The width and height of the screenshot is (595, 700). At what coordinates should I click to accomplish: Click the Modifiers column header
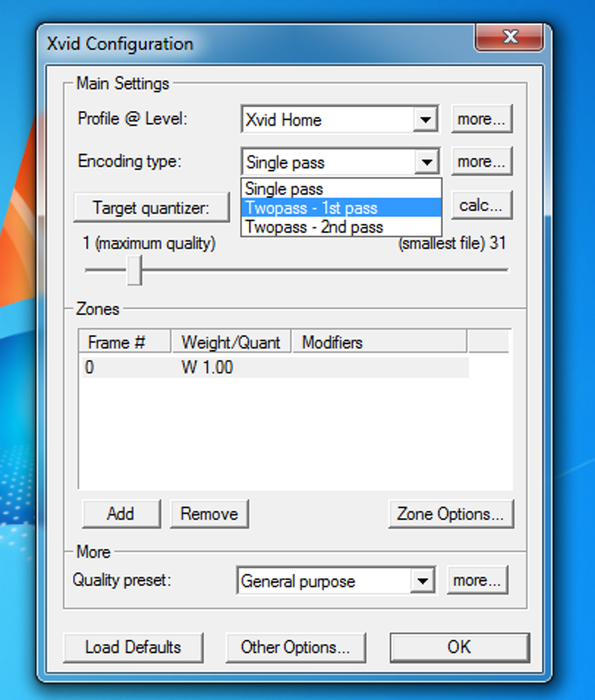379,342
